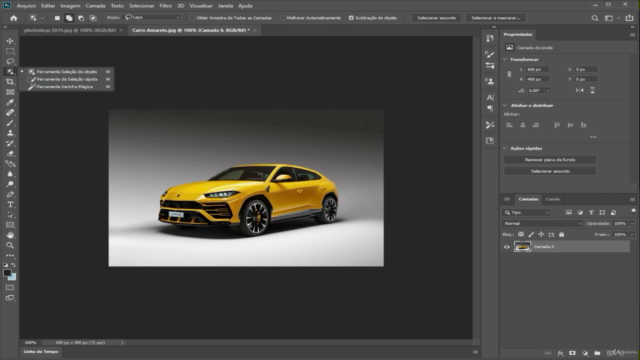The image size is (640, 360).
Task: Open tool preset picker arrow
Action: (x=42, y=18)
